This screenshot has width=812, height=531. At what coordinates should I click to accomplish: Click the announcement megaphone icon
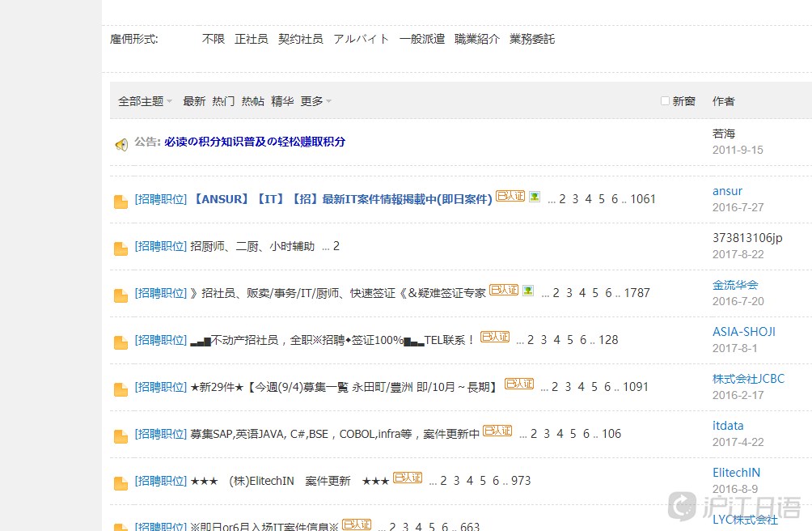click(x=121, y=145)
